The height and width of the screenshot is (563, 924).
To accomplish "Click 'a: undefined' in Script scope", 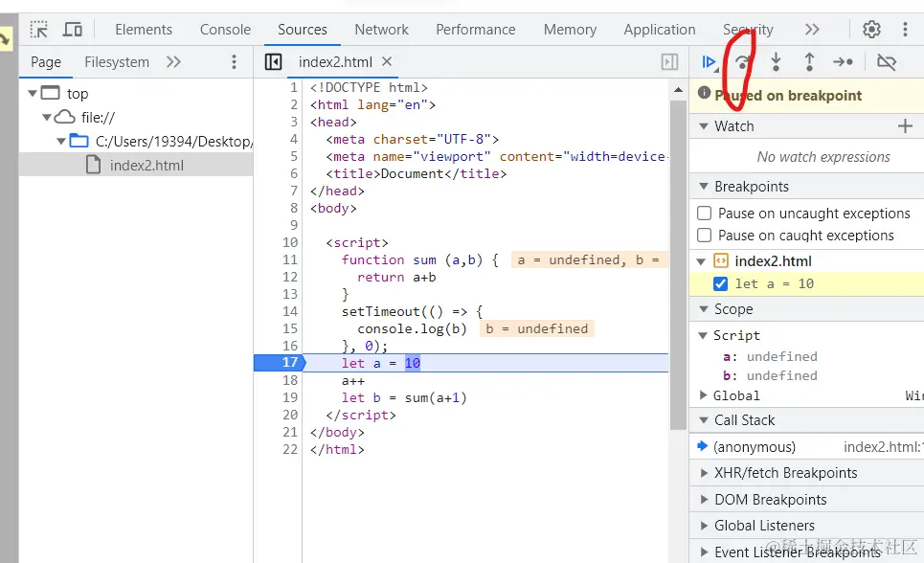I will point(770,357).
